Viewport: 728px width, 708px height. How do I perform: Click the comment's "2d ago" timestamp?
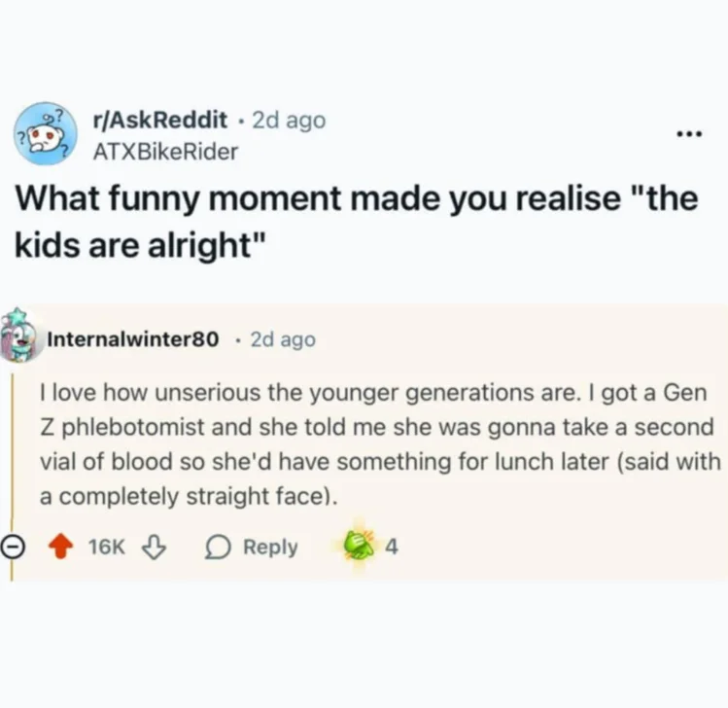coord(283,339)
